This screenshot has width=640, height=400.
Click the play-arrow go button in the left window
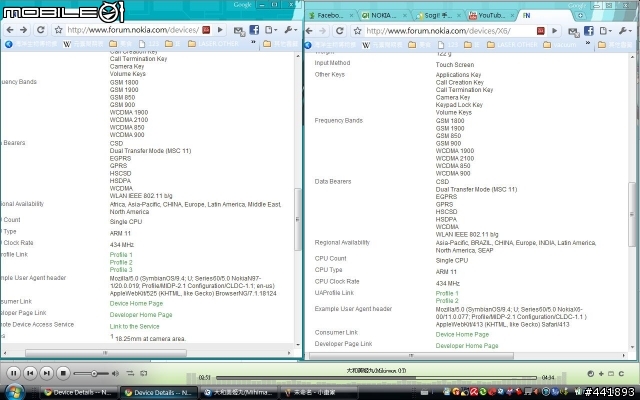pyautogui.click(x=220, y=30)
